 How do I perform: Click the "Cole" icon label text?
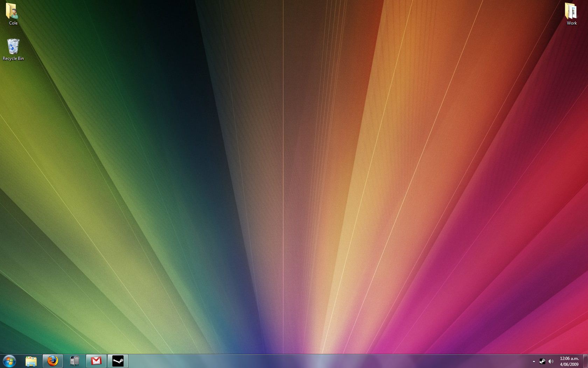pyautogui.click(x=13, y=23)
